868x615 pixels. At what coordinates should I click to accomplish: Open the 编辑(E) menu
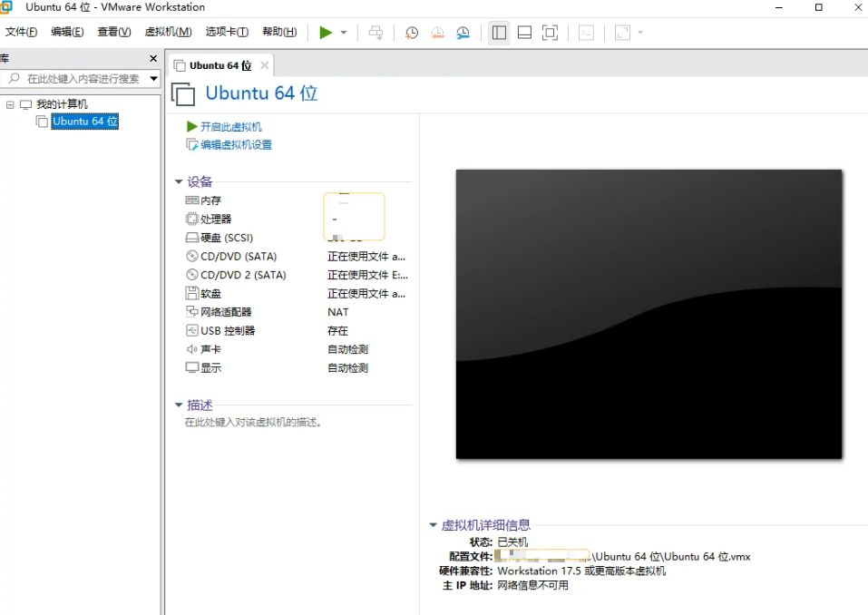[x=67, y=32]
